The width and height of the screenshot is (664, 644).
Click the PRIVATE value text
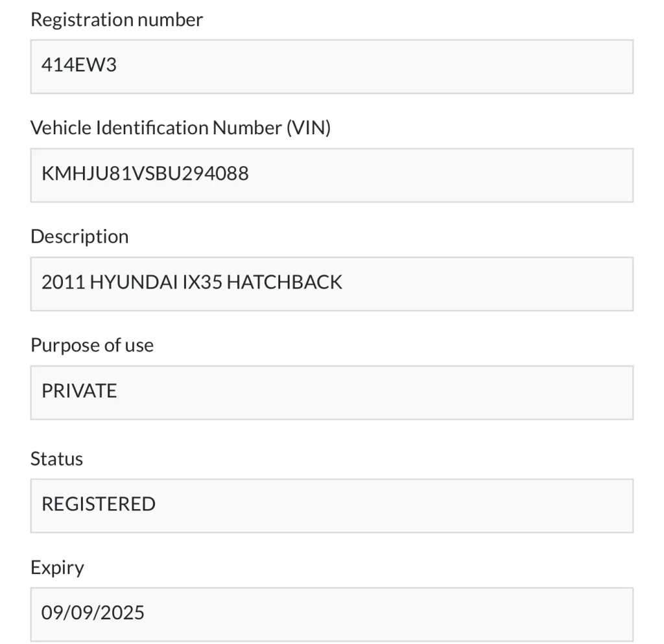[79, 391]
